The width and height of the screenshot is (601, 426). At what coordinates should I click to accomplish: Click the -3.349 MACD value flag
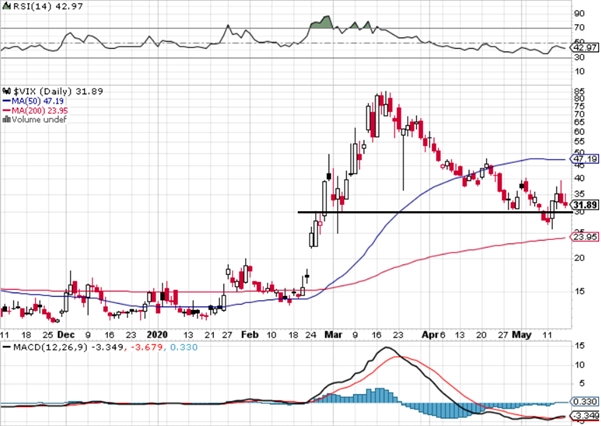pyautogui.click(x=585, y=416)
